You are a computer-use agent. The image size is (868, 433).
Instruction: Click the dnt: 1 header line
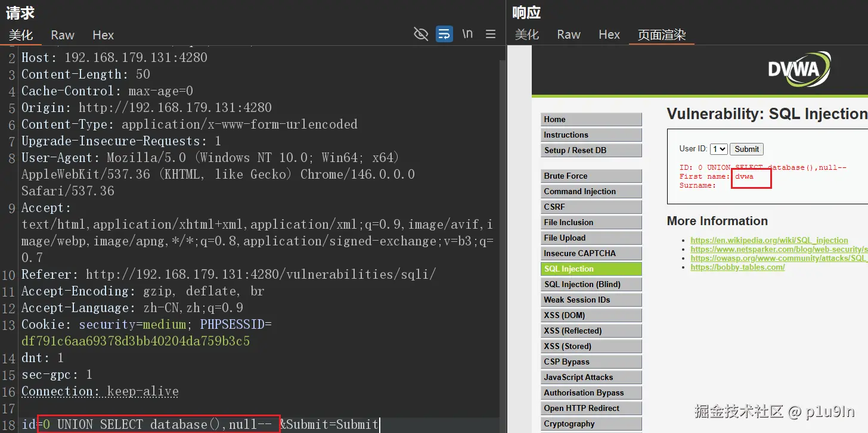pos(42,358)
